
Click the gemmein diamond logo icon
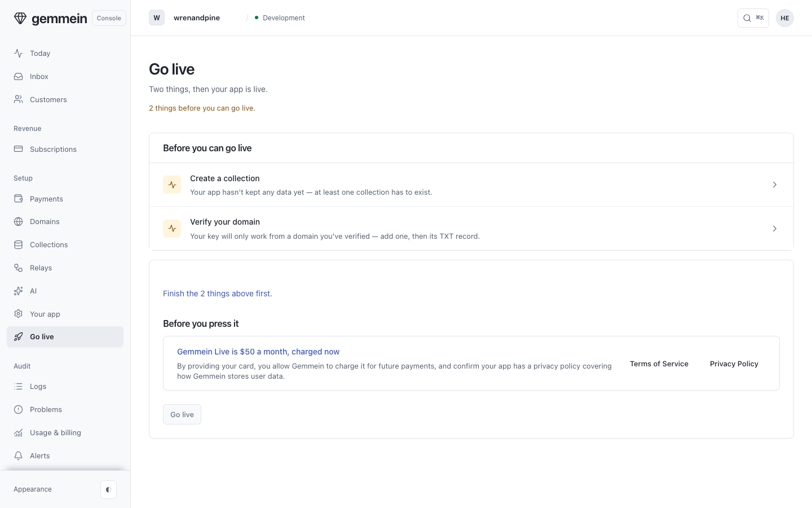[20, 18]
